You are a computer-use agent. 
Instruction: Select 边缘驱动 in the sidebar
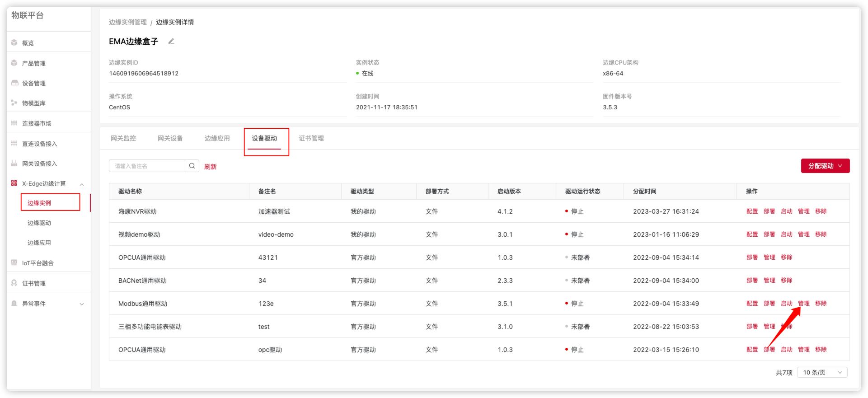pos(39,223)
